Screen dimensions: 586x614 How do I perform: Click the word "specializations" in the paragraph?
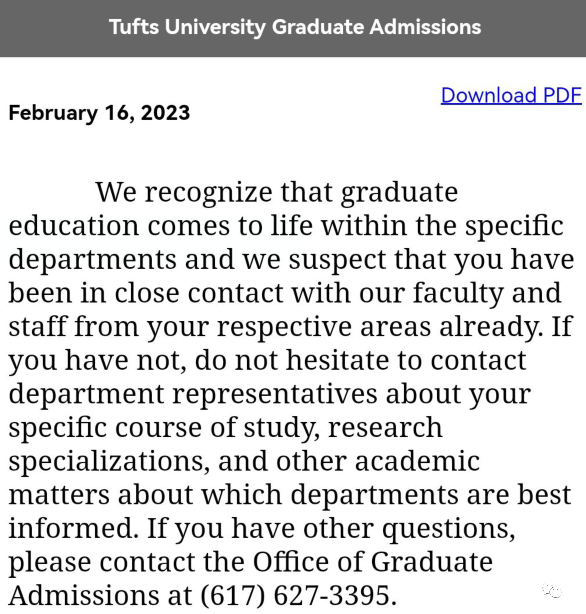pos(107,461)
